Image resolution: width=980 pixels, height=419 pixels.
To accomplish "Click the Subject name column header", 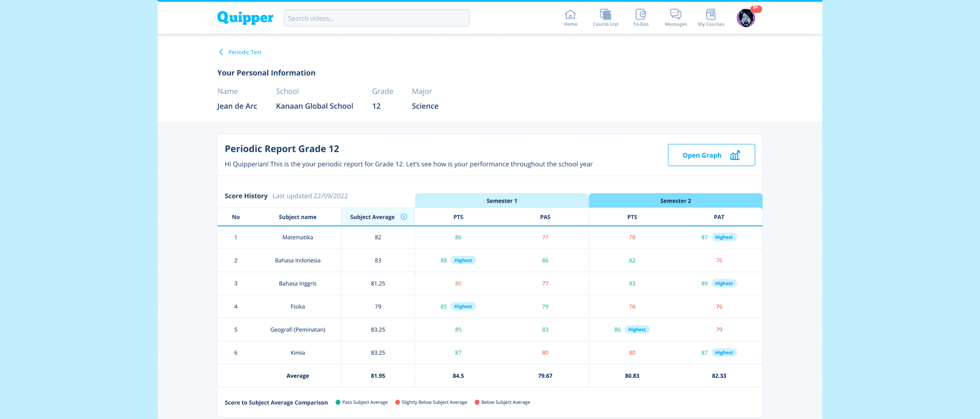I will point(297,217).
